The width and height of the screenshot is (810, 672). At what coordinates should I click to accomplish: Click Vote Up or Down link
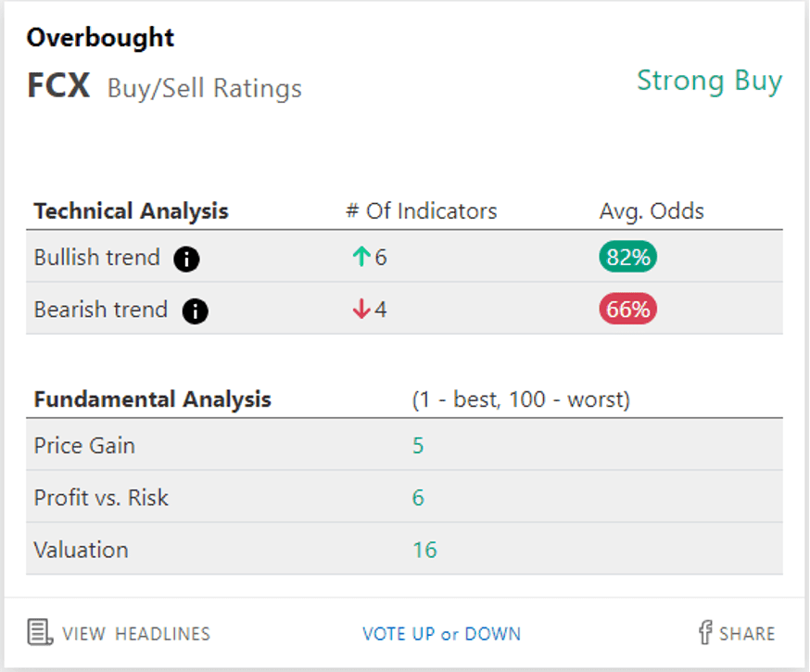coord(442,634)
